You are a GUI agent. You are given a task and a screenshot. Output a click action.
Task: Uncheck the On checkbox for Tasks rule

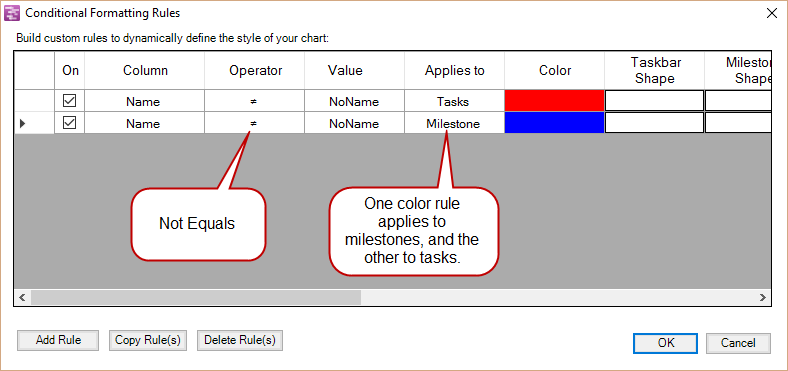point(69,101)
